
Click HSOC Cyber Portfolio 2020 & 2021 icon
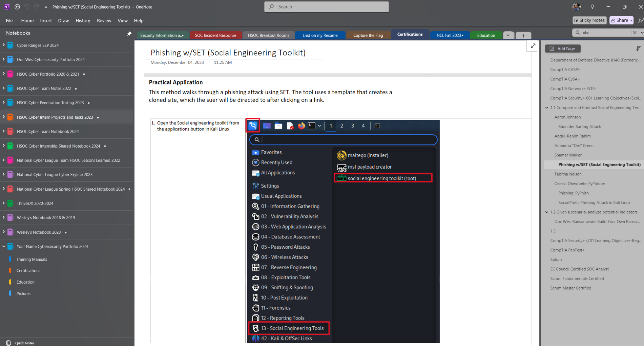tap(10, 74)
